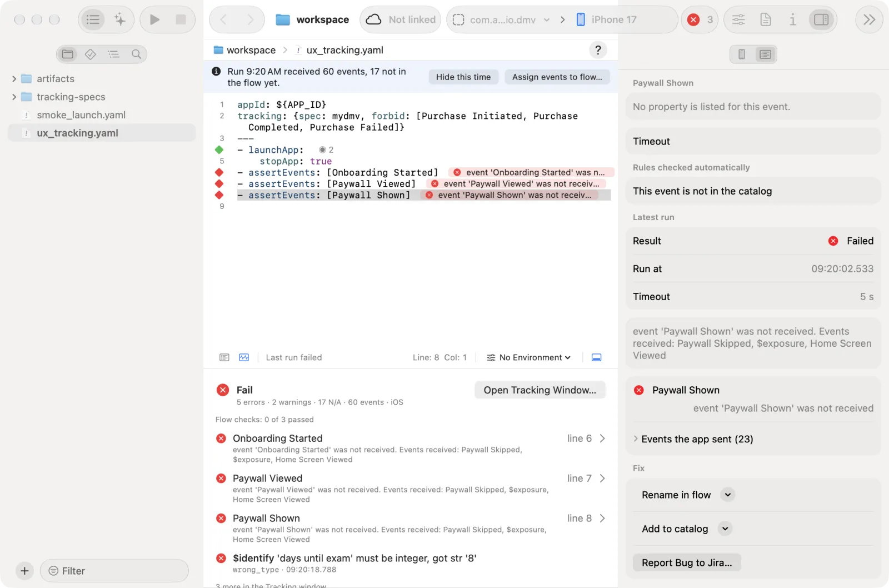Click the text log view icon in status bar
889x588 pixels.
point(224,357)
